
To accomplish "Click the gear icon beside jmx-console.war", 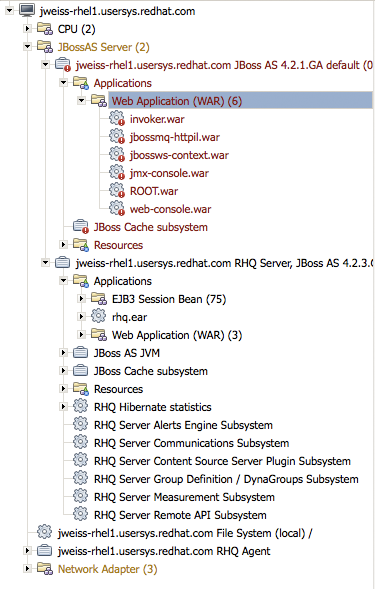I will 117,173.
